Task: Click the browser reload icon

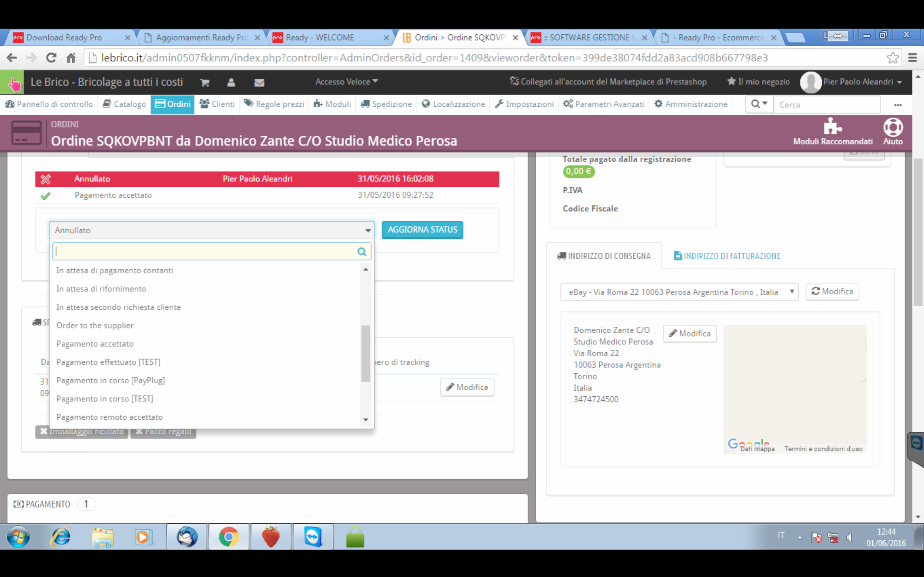Action: (x=51, y=58)
